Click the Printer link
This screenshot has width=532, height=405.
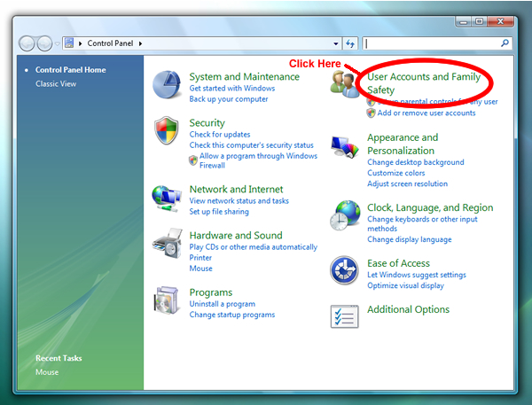tap(200, 258)
